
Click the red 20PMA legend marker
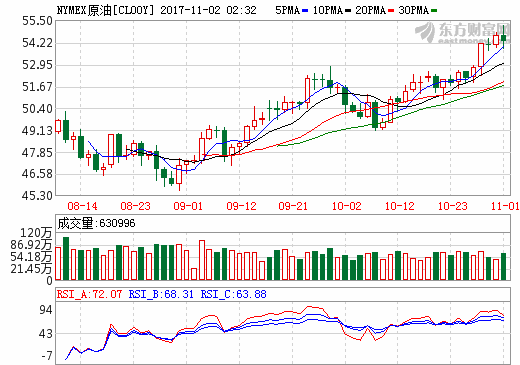click(x=391, y=11)
